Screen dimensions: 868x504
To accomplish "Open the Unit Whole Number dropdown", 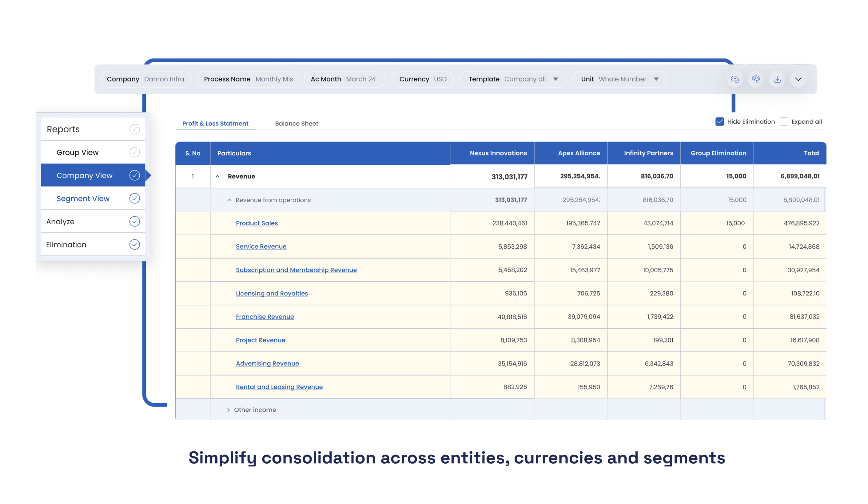I will [x=656, y=79].
